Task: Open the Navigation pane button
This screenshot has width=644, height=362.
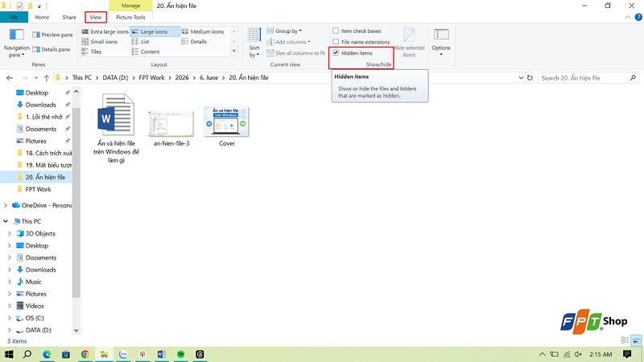Action: coord(16,43)
